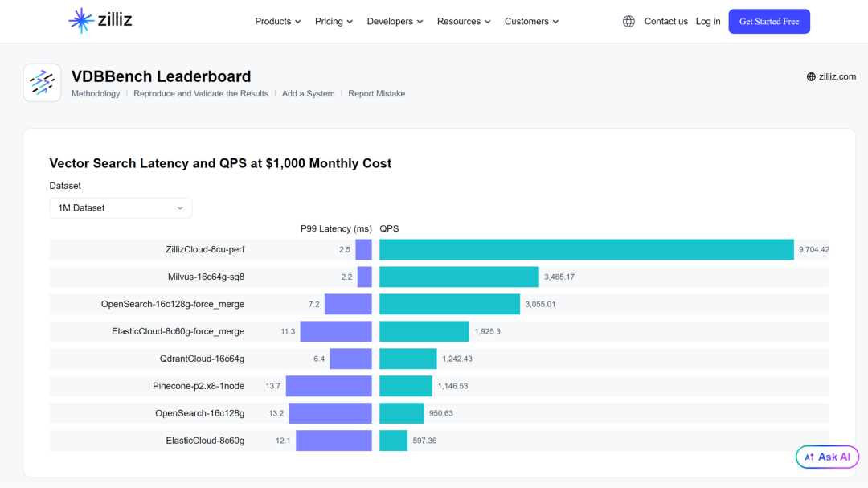This screenshot has height=488, width=868.
Task: Click the Pinecone-p2.x8-1node latency bar
Action: pyautogui.click(x=329, y=386)
